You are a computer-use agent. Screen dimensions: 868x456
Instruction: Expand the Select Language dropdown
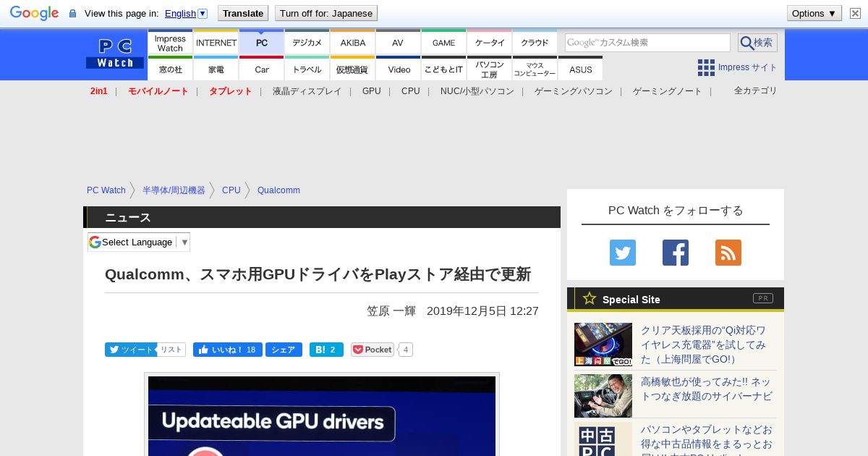click(139, 242)
